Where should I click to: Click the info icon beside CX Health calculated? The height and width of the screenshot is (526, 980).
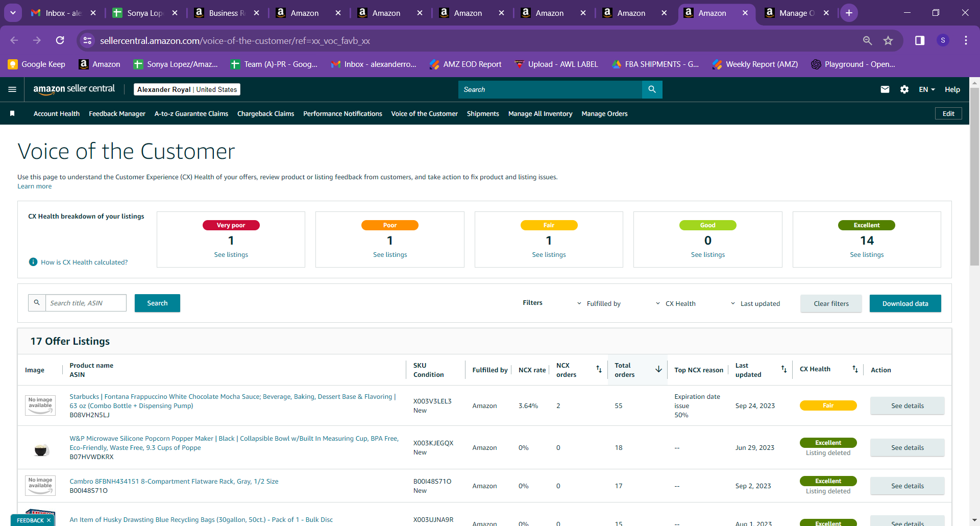33,262
